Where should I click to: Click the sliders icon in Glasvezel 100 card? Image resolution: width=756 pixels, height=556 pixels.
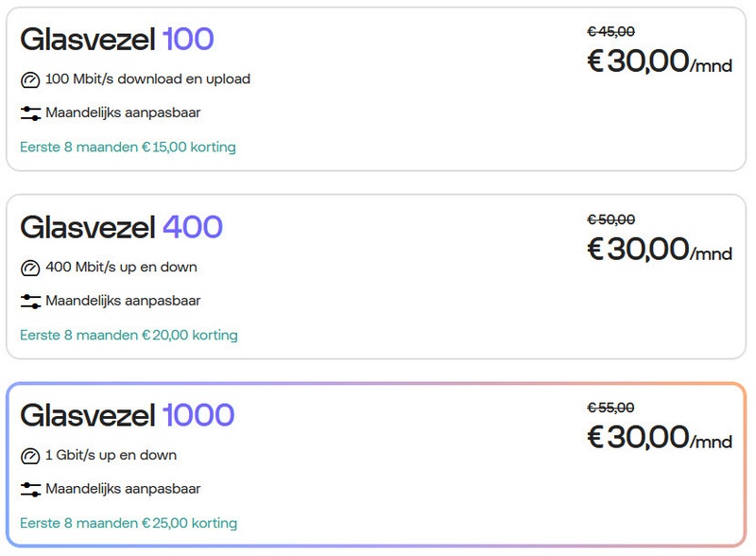30,113
